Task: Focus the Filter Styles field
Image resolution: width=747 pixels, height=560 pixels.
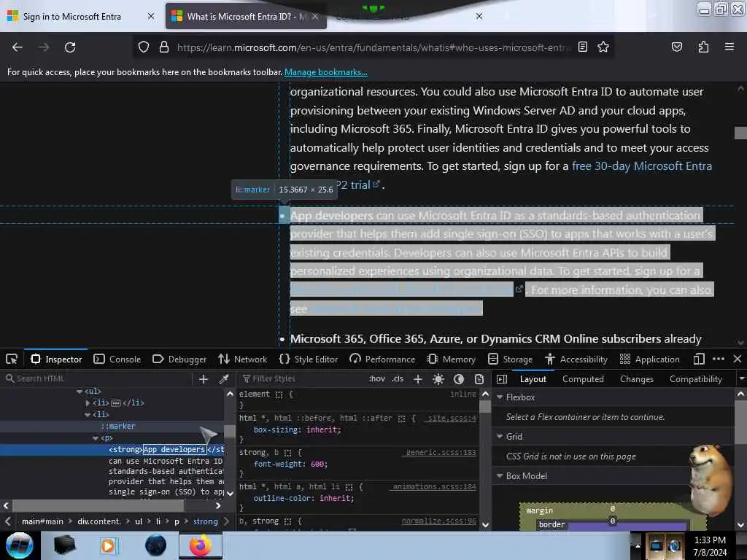Action: 303,379
